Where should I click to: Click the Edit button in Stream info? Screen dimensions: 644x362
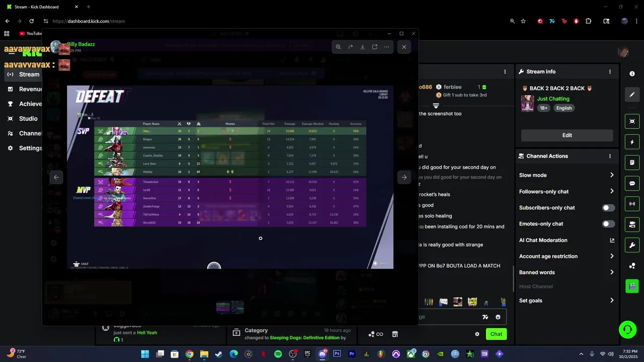tap(567, 135)
